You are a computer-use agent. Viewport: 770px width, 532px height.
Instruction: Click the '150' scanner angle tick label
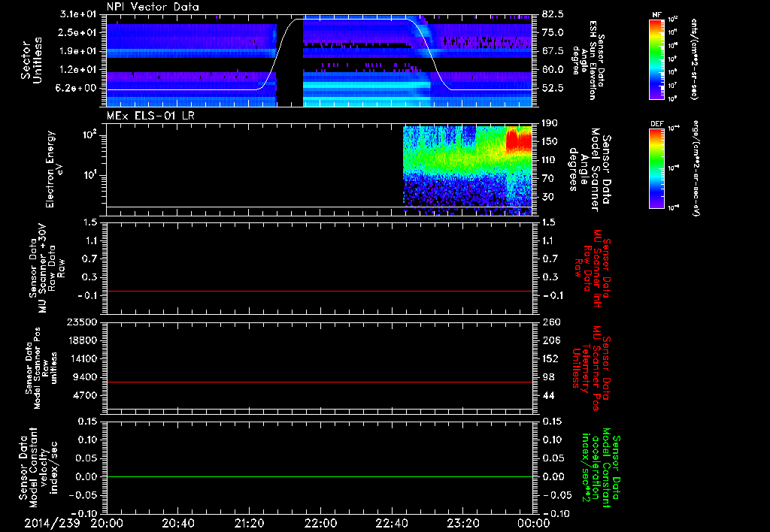[x=550, y=142]
